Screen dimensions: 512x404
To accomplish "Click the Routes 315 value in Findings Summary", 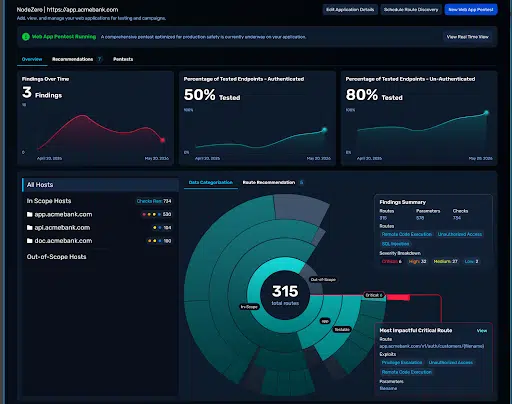I will pos(383,218).
